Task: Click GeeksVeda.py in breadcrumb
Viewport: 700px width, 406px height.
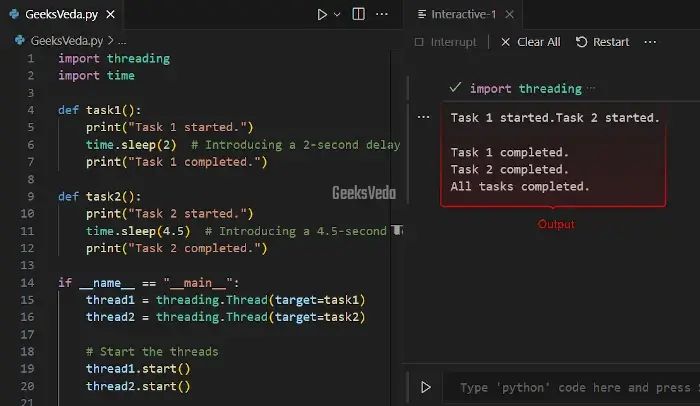Action: pos(67,41)
